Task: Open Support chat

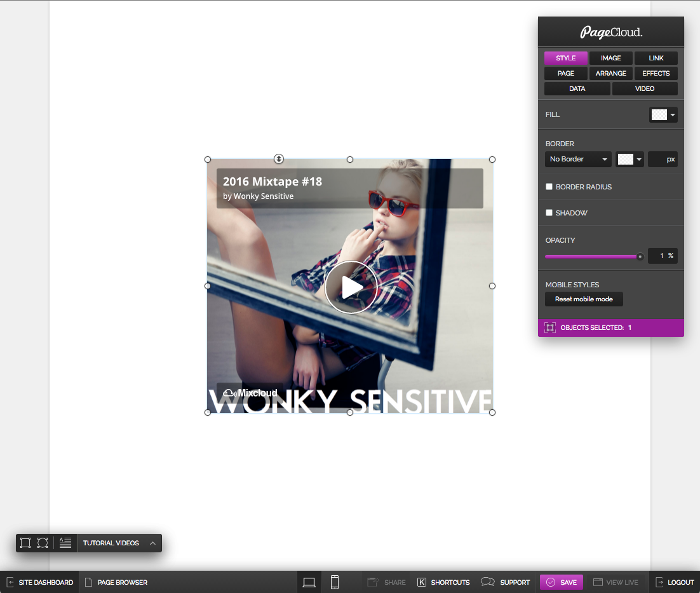Action: 506,582
